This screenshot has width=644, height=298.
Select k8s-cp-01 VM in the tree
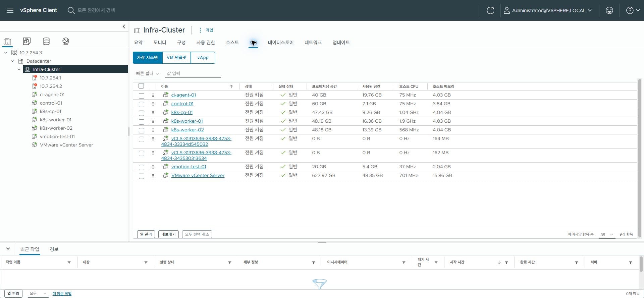[x=50, y=111]
